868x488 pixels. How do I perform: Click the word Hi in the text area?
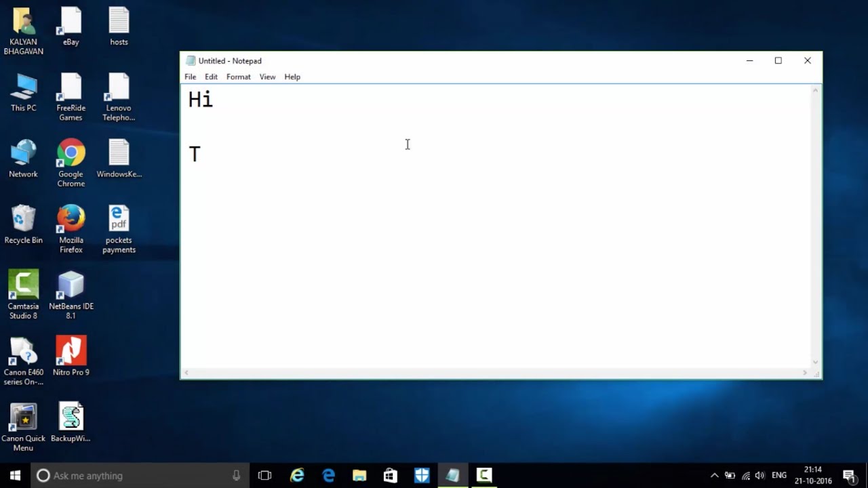click(201, 100)
